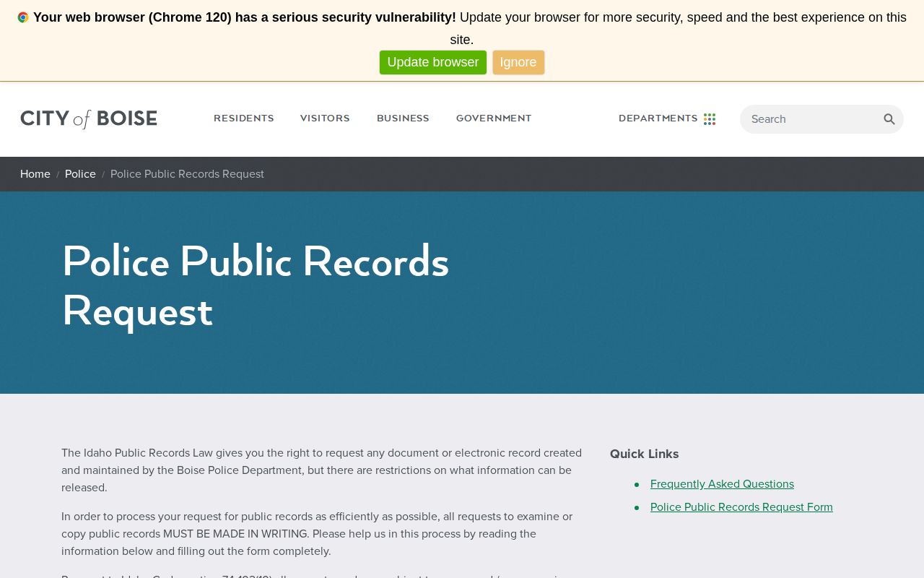
Task: Open the Residents menu
Action: (x=244, y=118)
